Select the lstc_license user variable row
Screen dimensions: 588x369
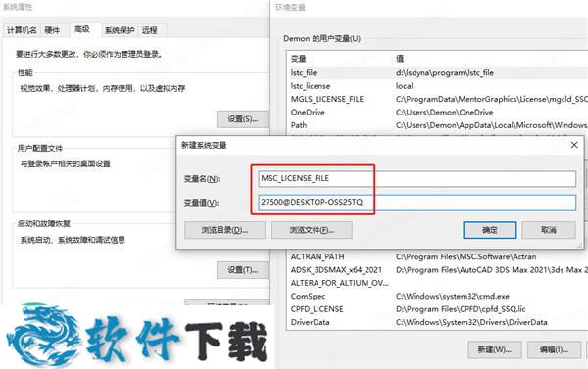click(437, 86)
